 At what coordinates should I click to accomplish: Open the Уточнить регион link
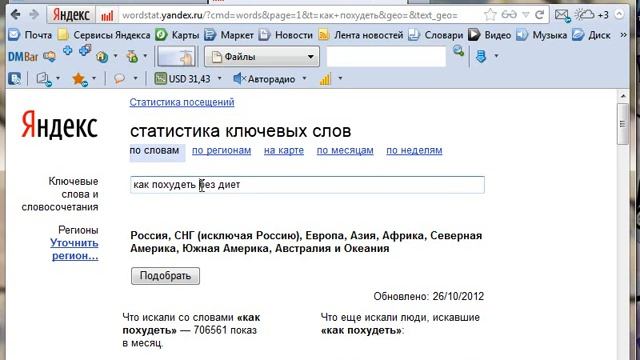74,249
